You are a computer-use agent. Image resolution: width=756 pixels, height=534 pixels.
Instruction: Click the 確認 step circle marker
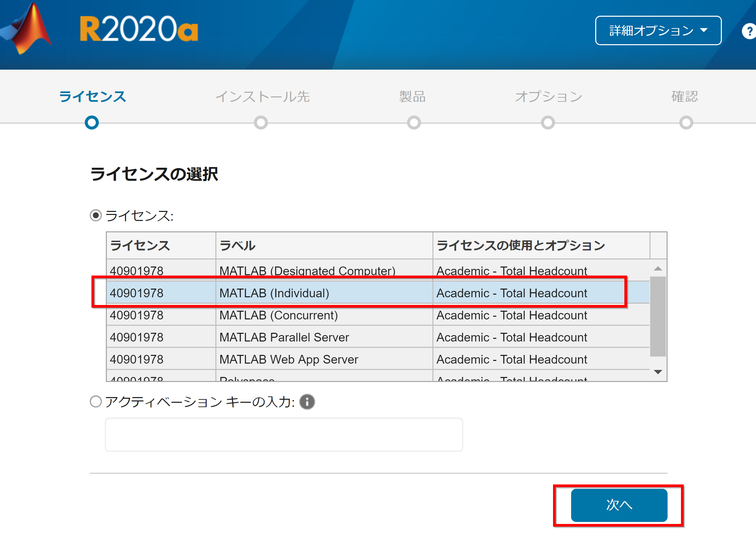click(686, 123)
